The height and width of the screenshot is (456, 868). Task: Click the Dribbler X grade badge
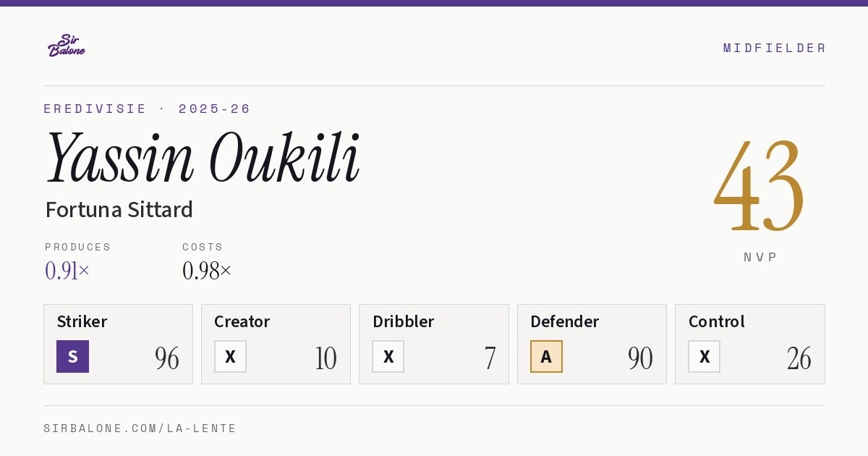(x=388, y=356)
